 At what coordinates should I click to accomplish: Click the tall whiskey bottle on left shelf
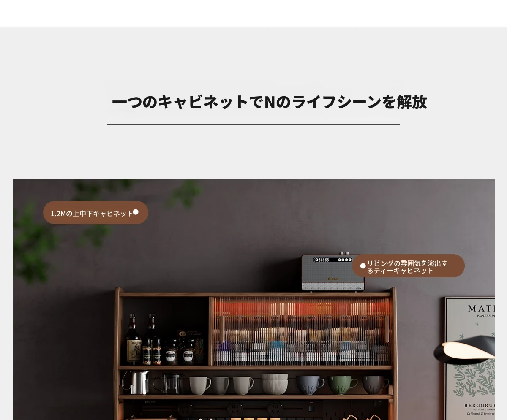133,339
